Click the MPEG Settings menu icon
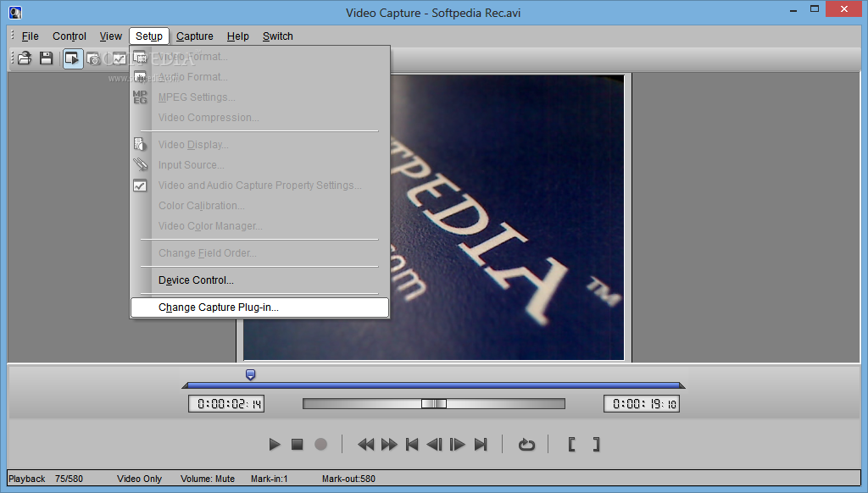Viewport: 868px width, 493px height. pyautogui.click(x=140, y=97)
